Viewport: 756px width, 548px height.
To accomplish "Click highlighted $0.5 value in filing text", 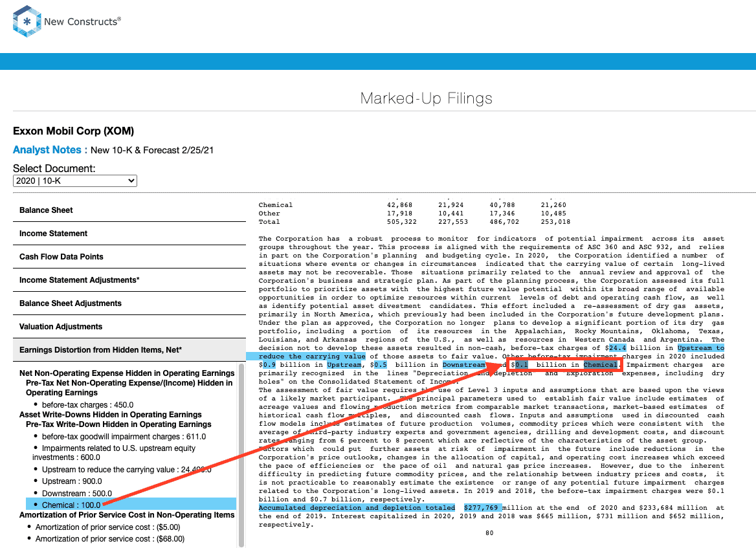I will [380, 365].
